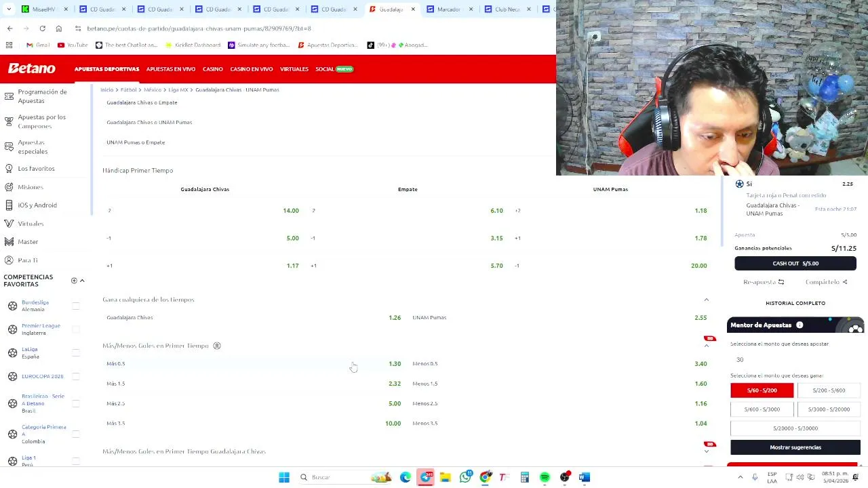The image size is (868, 488).
Task: Select S/60 - S/200 winnings range
Action: tap(762, 390)
